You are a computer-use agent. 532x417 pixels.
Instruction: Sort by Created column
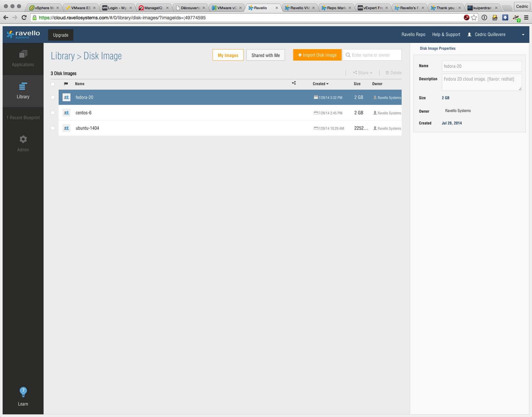coord(320,84)
